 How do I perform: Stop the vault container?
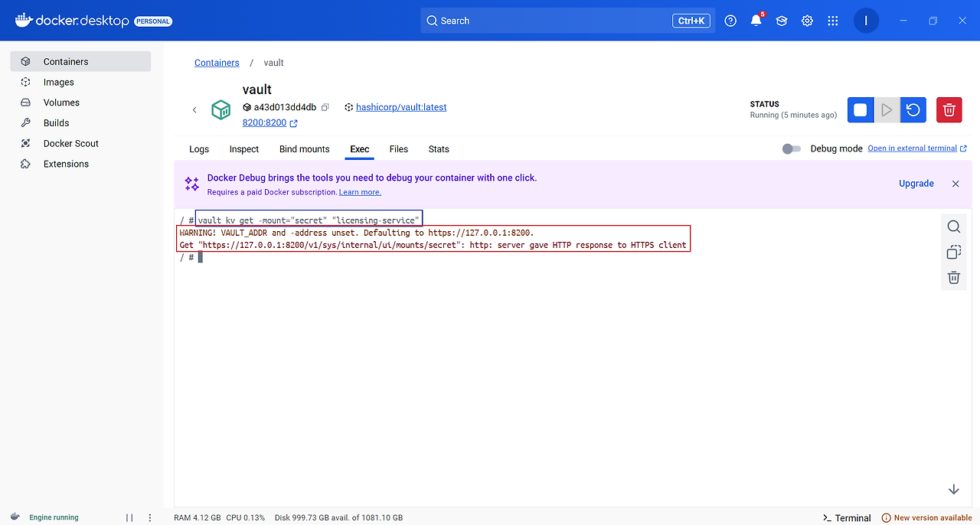tap(860, 110)
